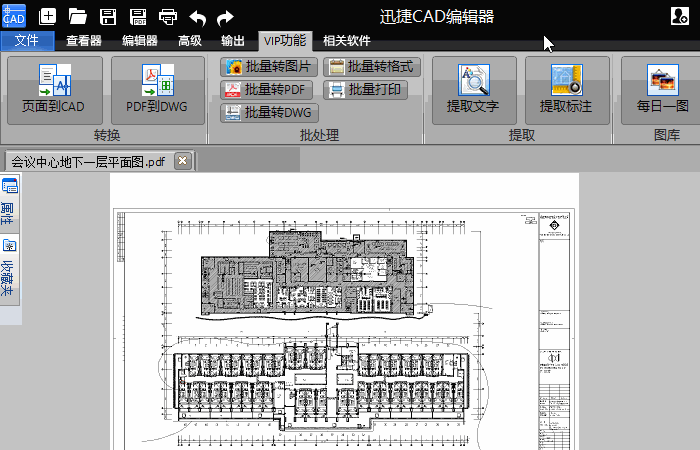Select the VIP功能 tab

285,41
